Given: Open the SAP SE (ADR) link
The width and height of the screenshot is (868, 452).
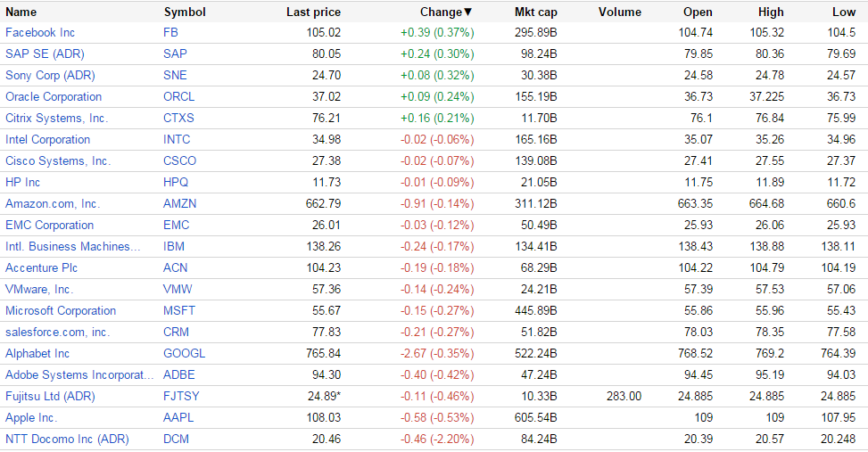Looking at the screenshot, I should 45,53.
